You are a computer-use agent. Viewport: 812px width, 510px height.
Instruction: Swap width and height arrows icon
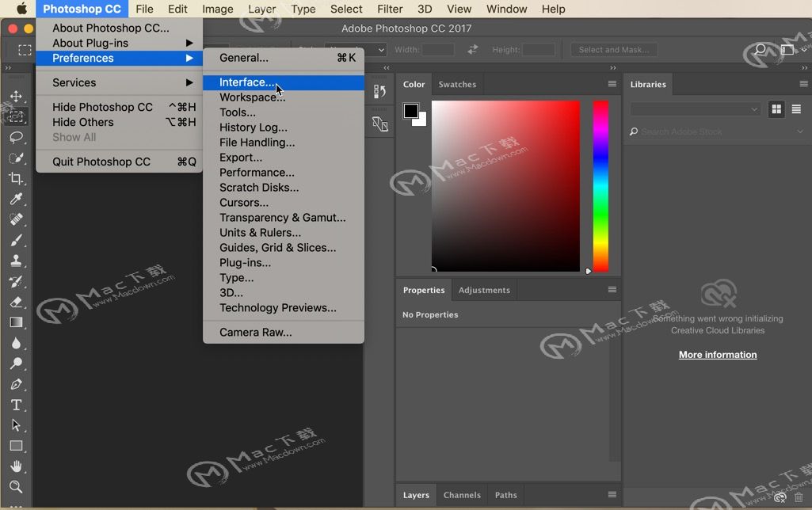click(472, 50)
